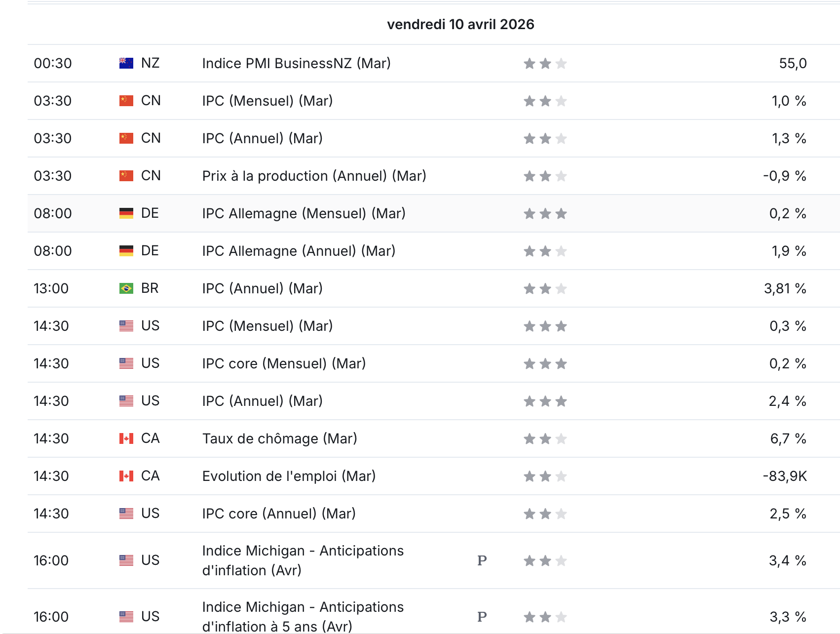
Task: Click the P marker beside 'Indice Michigan - Anticipations d'inflation (Avr)'
Action: point(482,560)
